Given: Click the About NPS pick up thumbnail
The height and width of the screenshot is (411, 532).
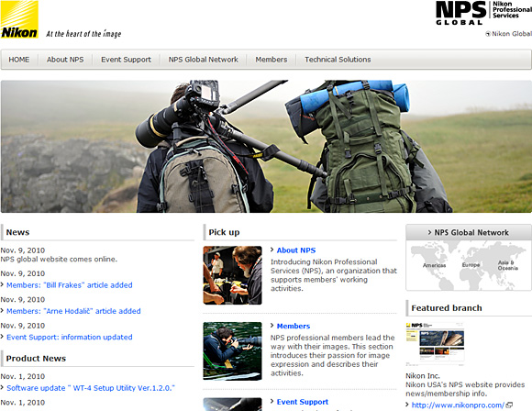Looking at the screenshot, I should [x=232, y=275].
